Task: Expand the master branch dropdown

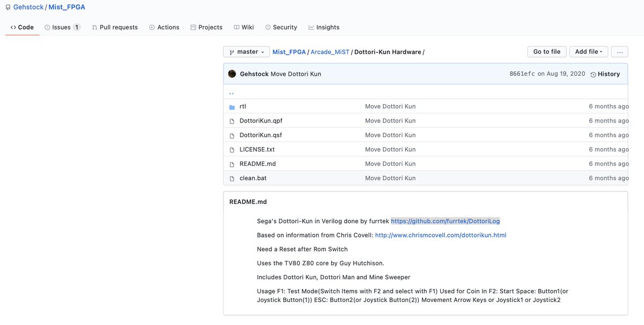Action: (246, 52)
